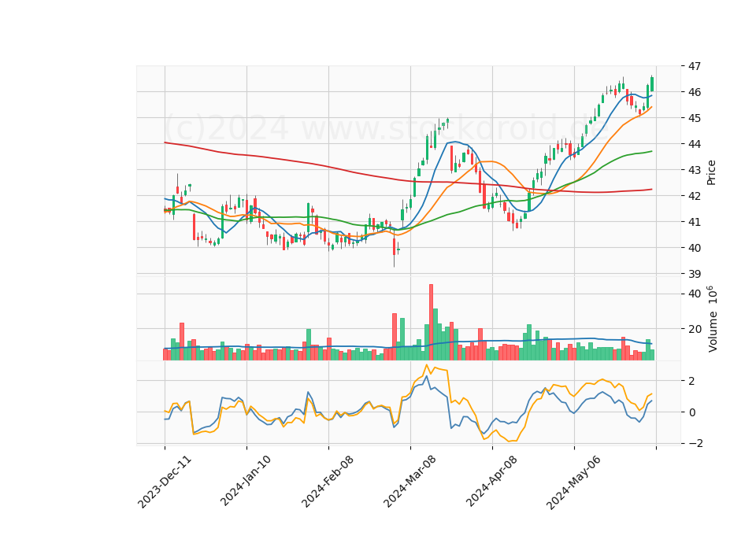
Task: Click the 2024-Jan-10 date label
Action: (x=246, y=481)
